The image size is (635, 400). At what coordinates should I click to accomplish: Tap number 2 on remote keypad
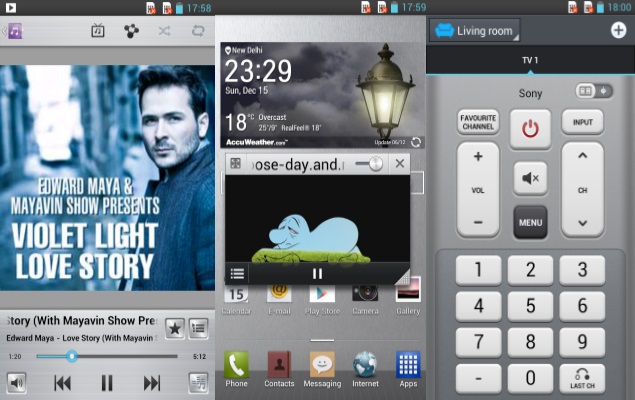(x=530, y=270)
